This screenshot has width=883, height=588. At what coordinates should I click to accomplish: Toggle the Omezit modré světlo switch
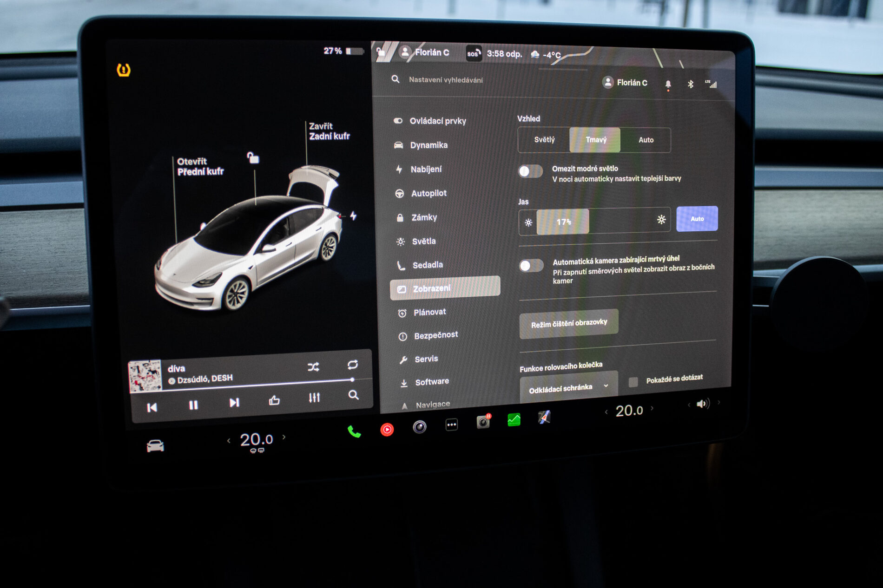[530, 171]
